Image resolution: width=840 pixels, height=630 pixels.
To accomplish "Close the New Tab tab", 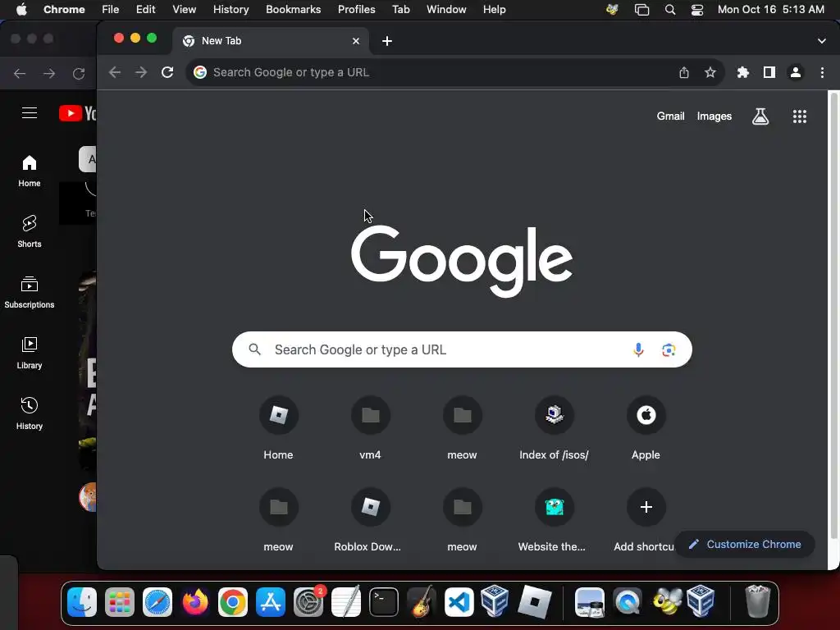I will pos(356,41).
